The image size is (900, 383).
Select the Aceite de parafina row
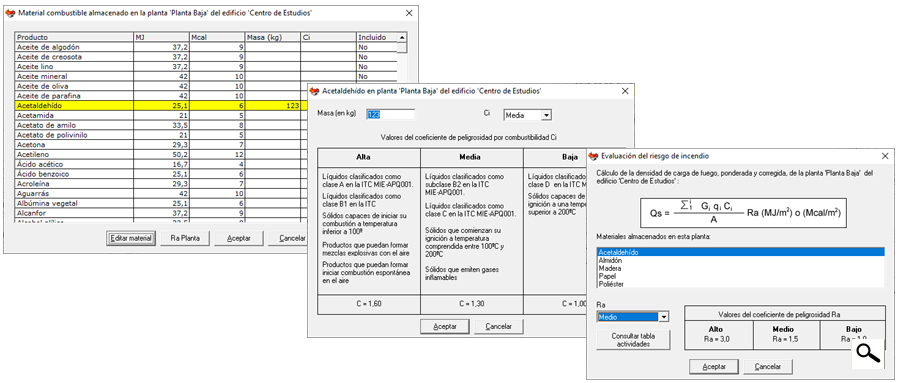161,96
